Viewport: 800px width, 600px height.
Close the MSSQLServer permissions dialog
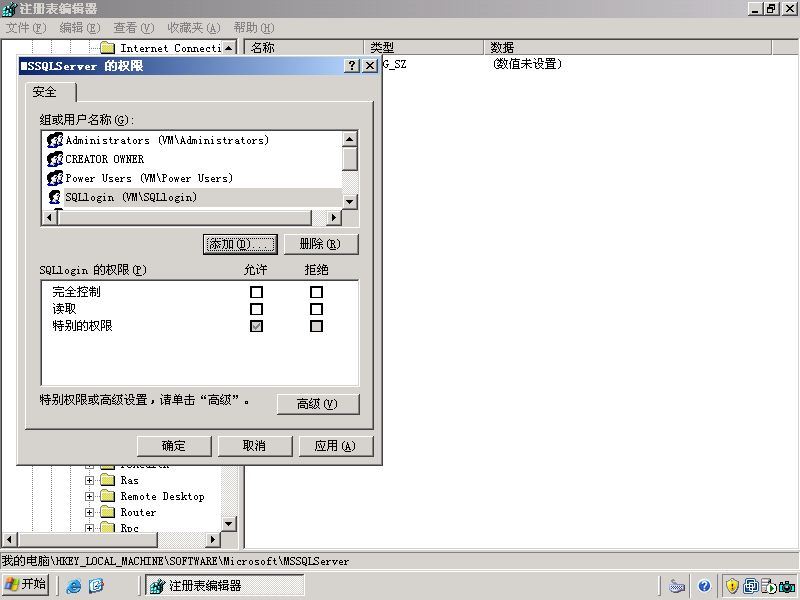click(x=370, y=65)
